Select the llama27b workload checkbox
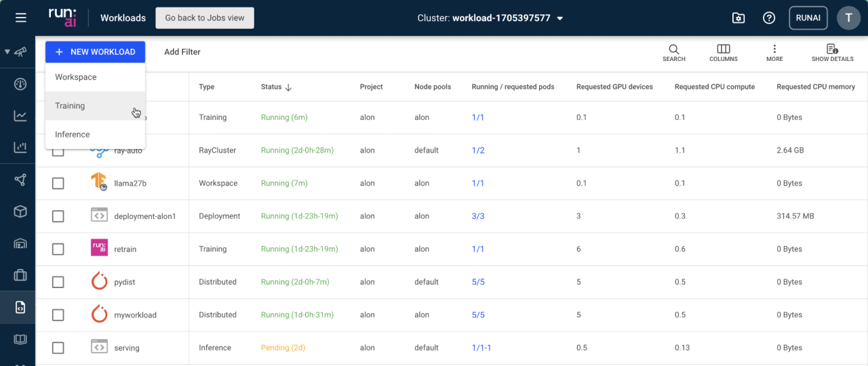Viewport: 868px width, 366px height. [x=58, y=183]
